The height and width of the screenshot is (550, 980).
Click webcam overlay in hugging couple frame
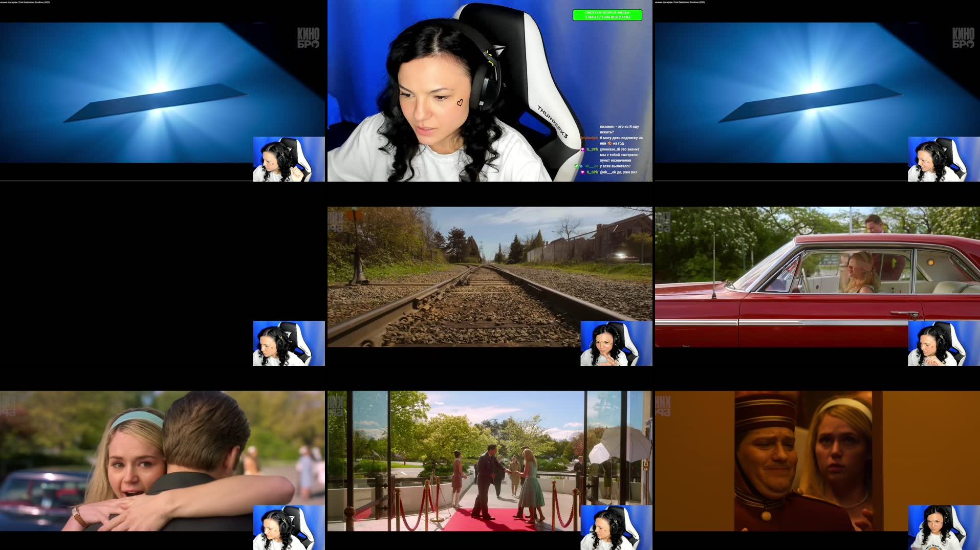[x=289, y=527]
